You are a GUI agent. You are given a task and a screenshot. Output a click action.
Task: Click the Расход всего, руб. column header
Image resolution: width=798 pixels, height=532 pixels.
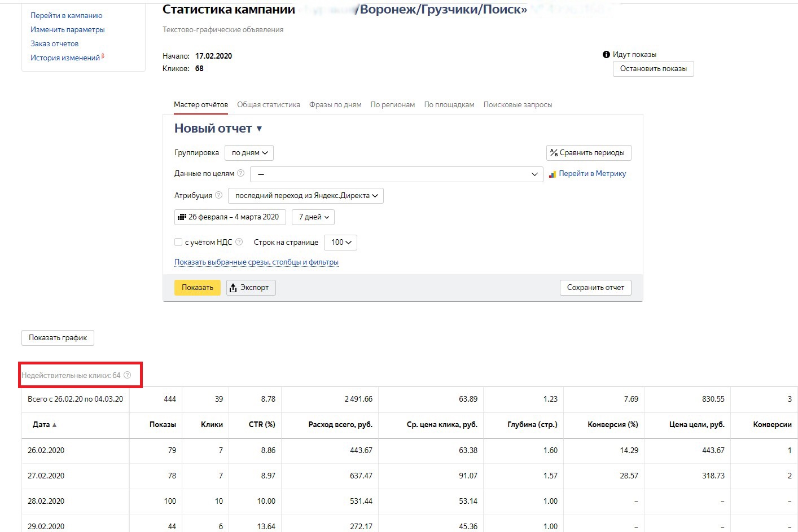[x=340, y=425]
